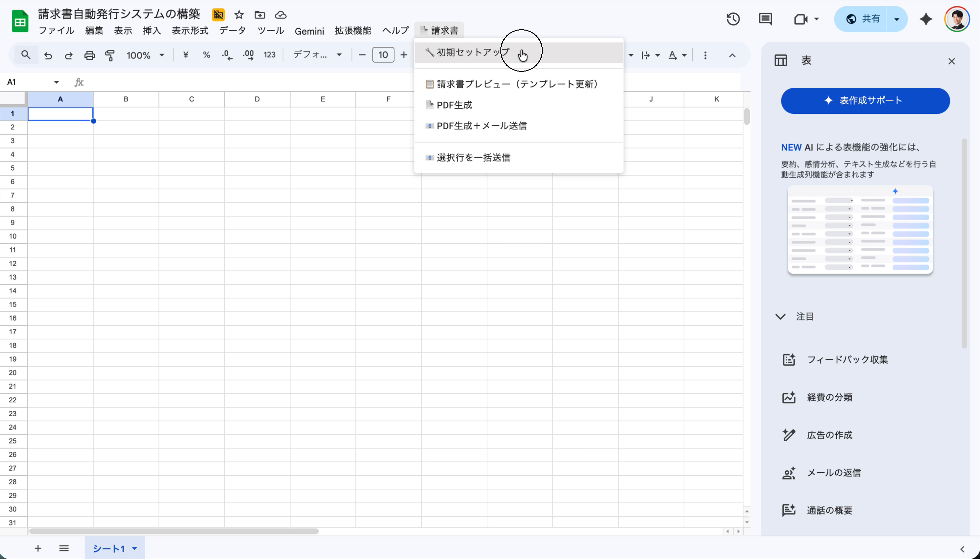Viewport: 980px width, 559px height.
Task: Open the share options dropdown arrow
Action: coord(896,19)
